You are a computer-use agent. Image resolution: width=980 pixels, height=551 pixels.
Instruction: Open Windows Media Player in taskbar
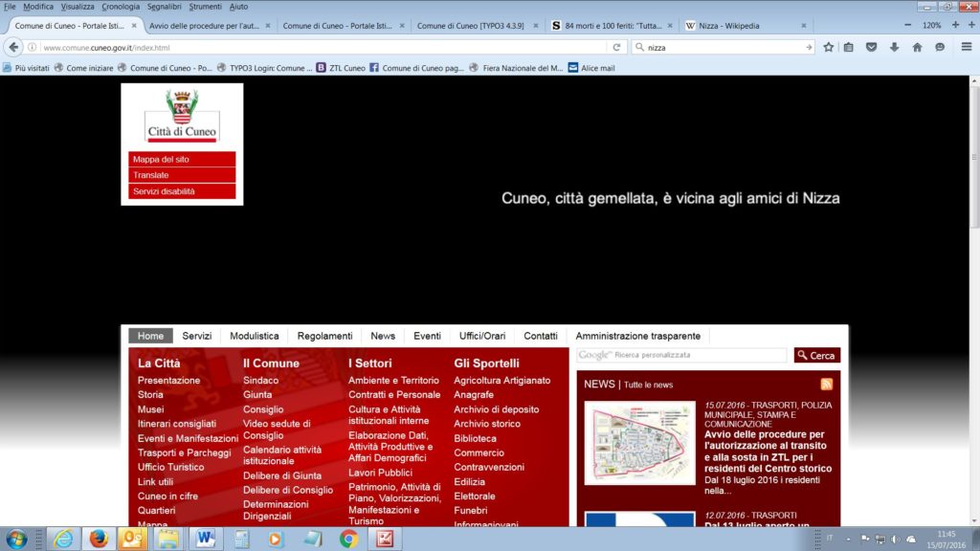(276, 539)
